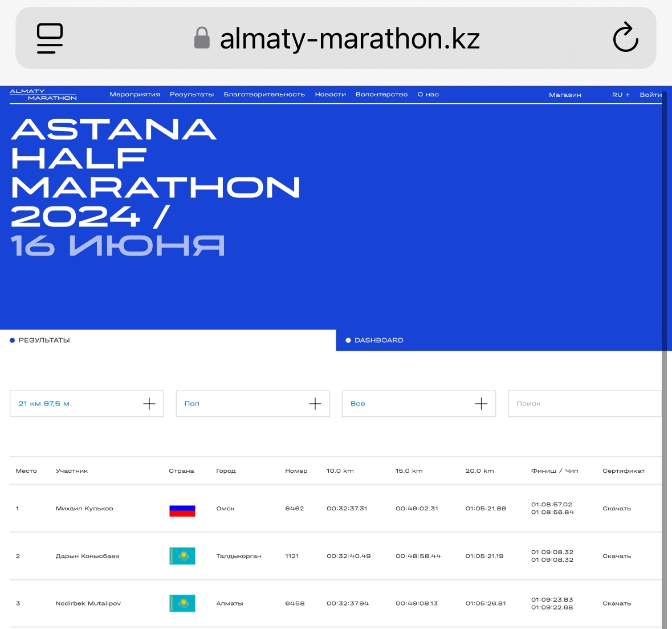
Task: Click the Almaty Marathon logo
Action: (x=43, y=95)
